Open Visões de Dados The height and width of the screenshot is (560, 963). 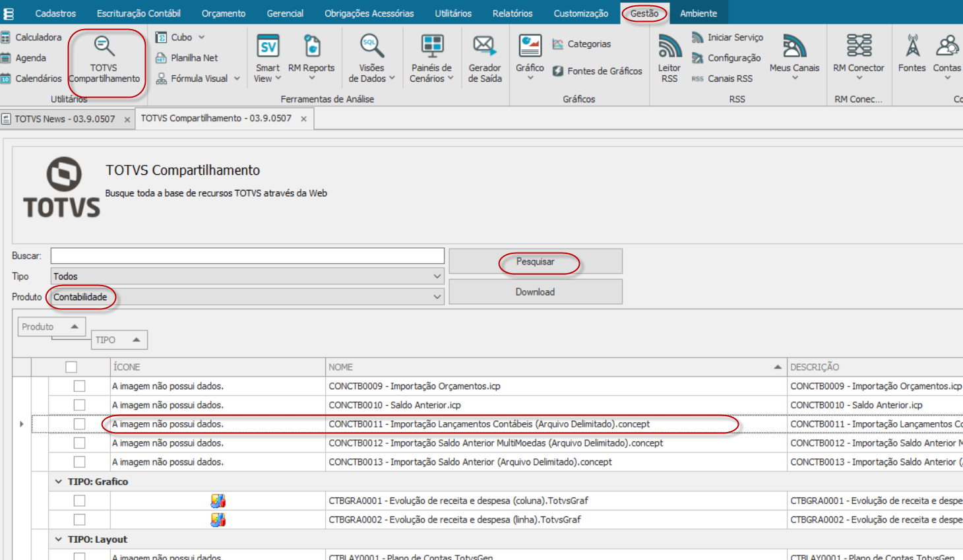(371, 58)
